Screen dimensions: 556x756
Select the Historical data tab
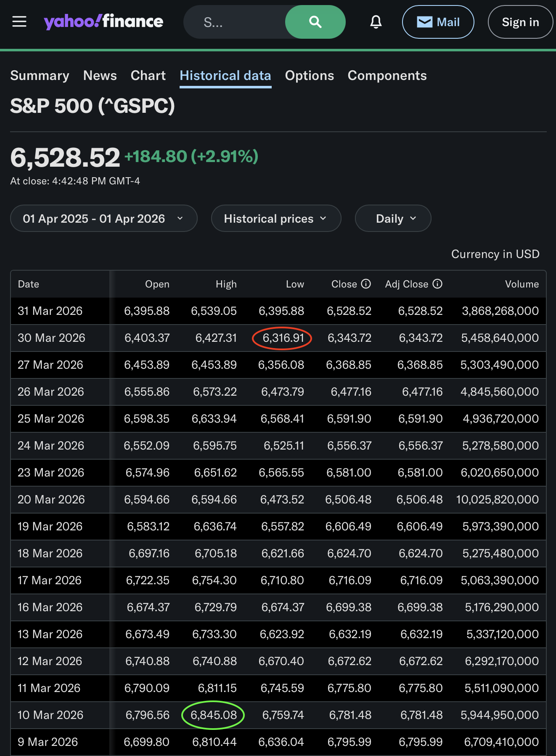click(x=225, y=76)
